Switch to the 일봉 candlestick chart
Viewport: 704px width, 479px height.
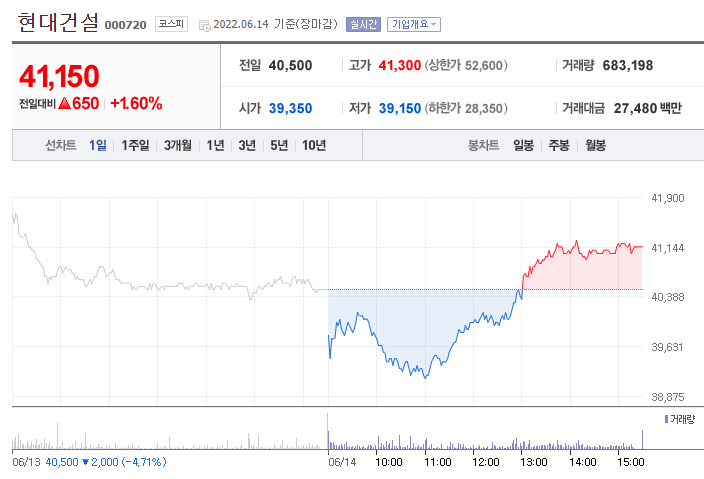click(x=524, y=145)
